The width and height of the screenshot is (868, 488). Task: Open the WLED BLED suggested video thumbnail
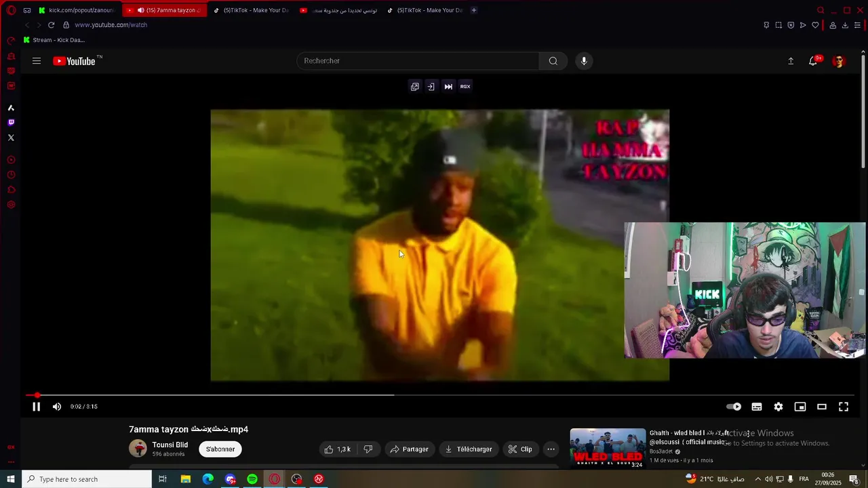tap(608, 449)
